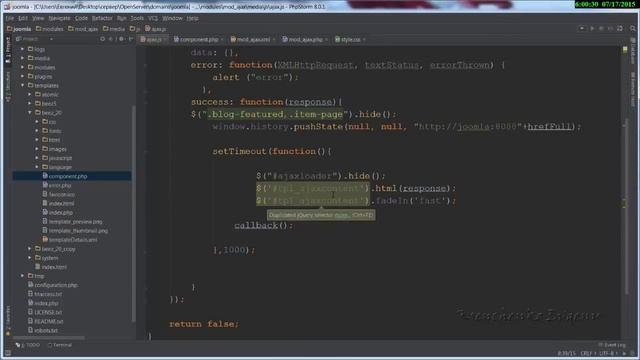This screenshot has width=640, height=360.
Task: Click the 'more...' link in inspection tooltip
Action: pos(341,215)
